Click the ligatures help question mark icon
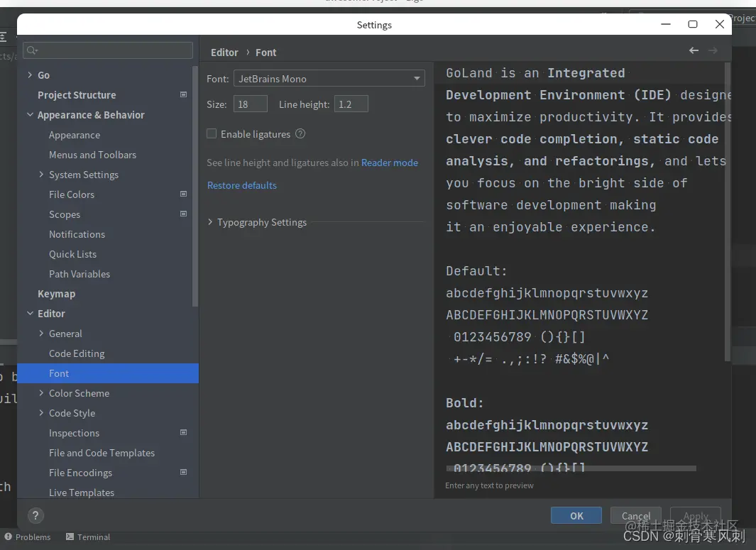This screenshot has width=756, height=550. click(300, 133)
